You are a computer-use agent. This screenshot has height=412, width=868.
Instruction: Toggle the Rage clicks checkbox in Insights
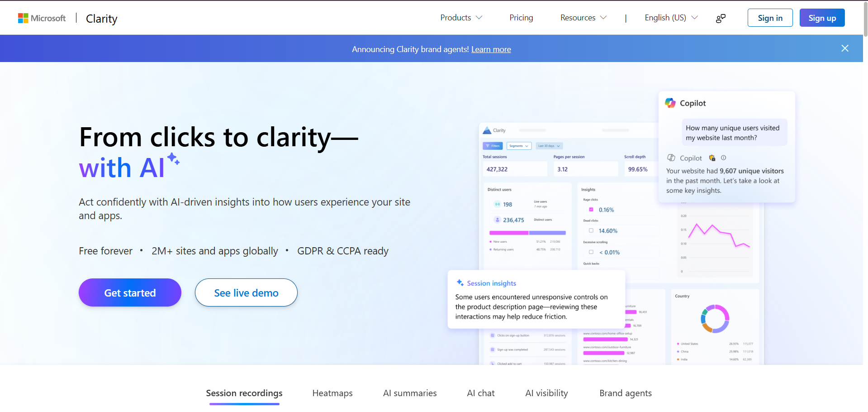click(x=591, y=210)
